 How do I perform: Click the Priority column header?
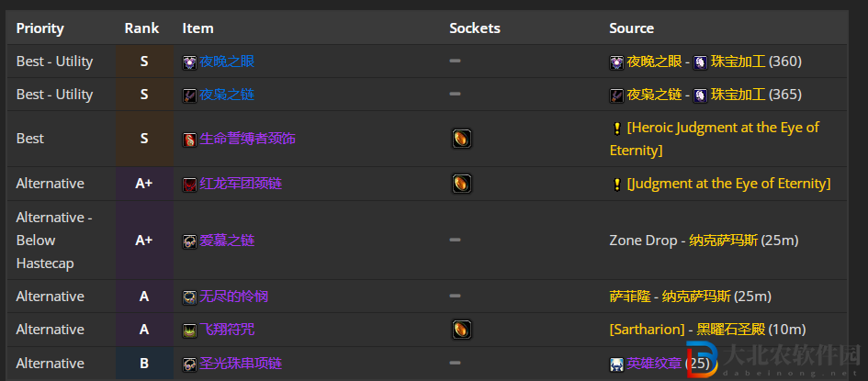(39, 28)
